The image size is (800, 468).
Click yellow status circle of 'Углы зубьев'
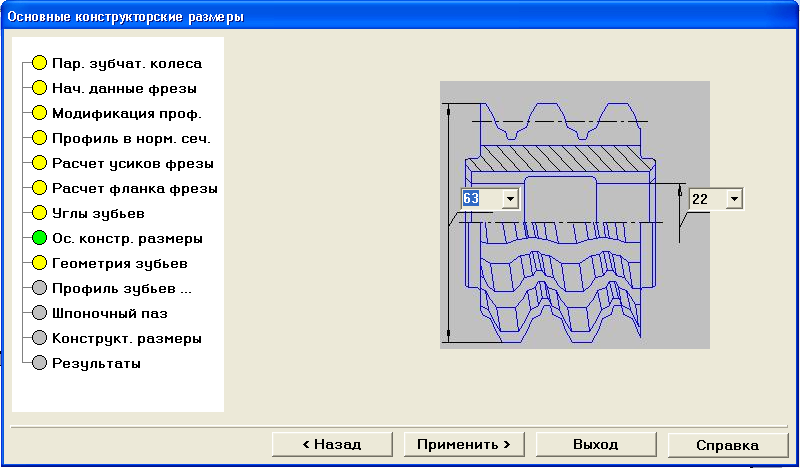click(x=39, y=213)
